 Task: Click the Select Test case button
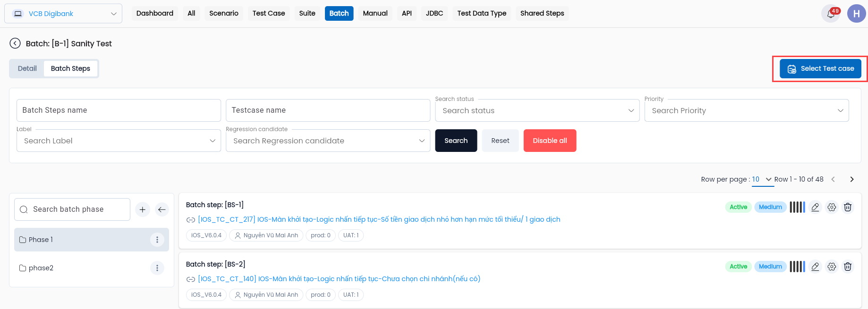point(820,68)
